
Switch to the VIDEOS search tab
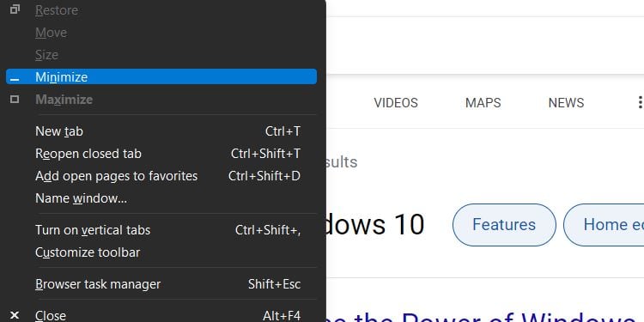click(396, 103)
